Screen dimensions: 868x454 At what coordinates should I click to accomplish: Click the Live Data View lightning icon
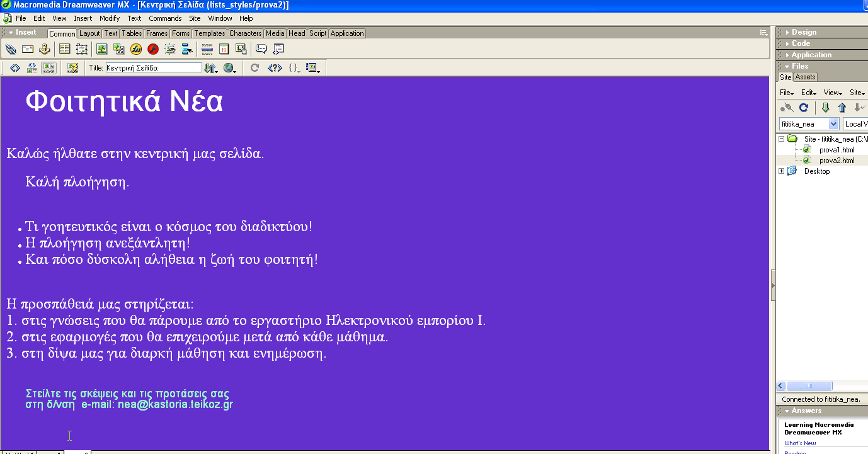[x=72, y=67]
